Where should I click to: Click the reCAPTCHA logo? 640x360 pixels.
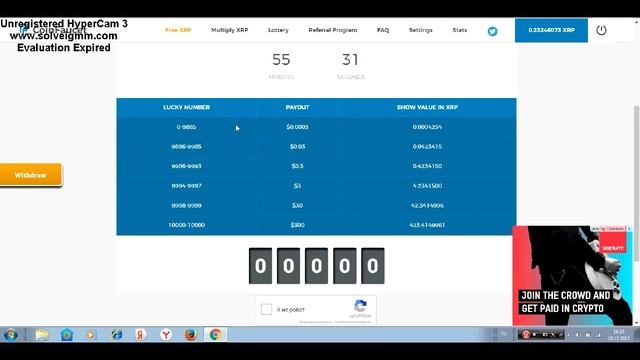(360, 306)
